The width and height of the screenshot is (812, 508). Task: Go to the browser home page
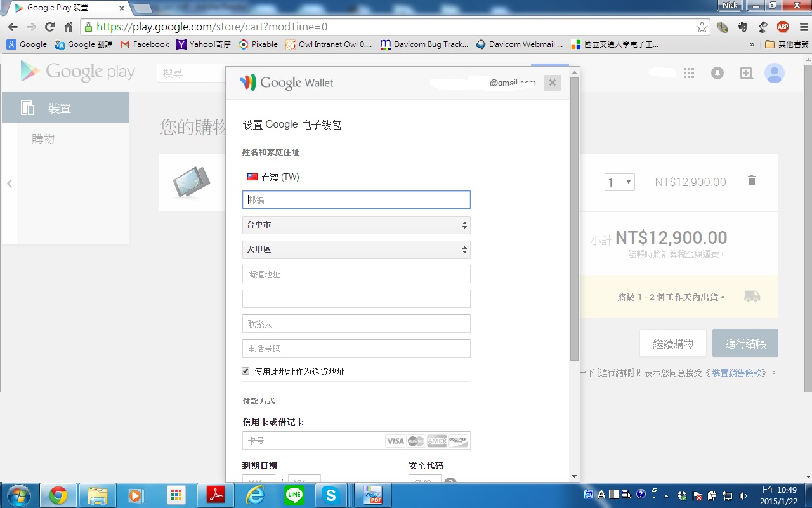click(68, 27)
